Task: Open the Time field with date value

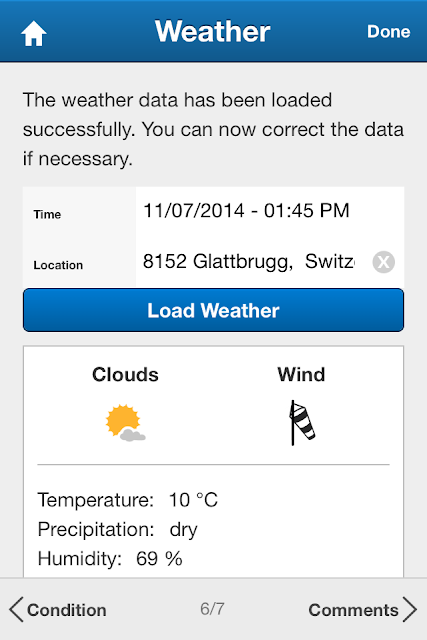Action: (270, 211)
